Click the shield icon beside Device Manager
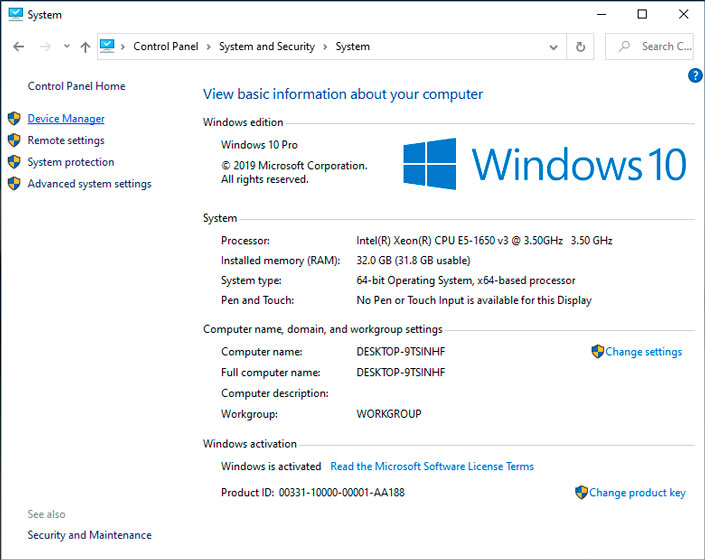This screenshot has height=560, width=705. (14, 119)
